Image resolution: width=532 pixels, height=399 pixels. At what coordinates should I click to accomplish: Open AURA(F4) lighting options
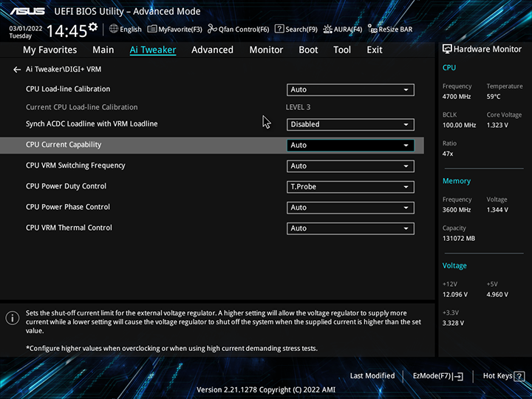point(328,30)
